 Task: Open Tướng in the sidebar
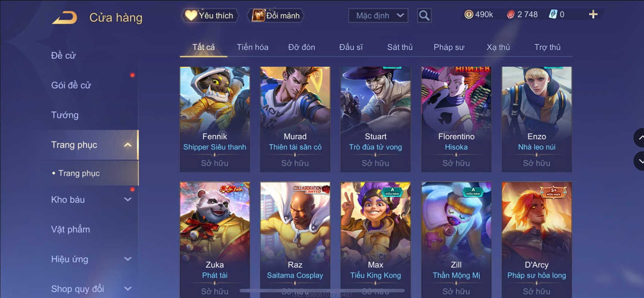click(x=65, y=115)
